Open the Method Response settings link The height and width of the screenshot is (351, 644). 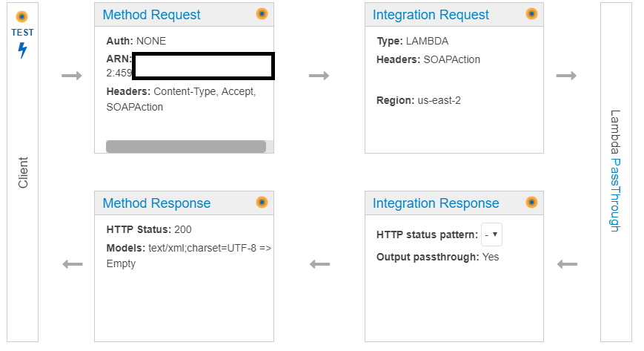[156, 203]
